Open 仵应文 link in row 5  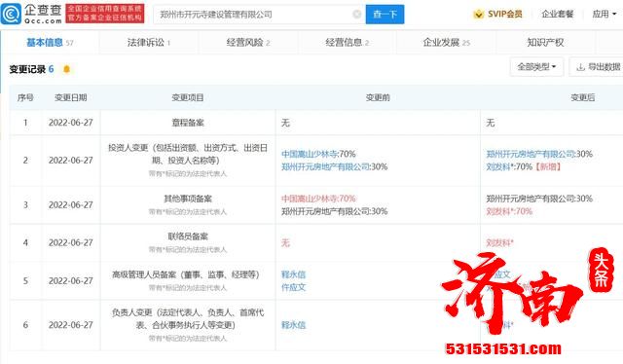(x=293, y=287)
